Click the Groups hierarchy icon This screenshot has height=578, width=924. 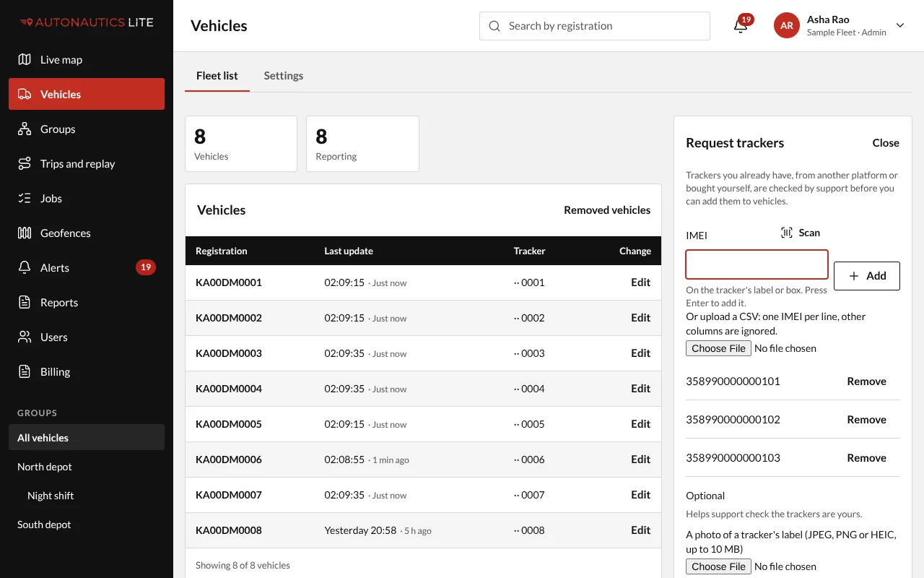coord(25,129)
